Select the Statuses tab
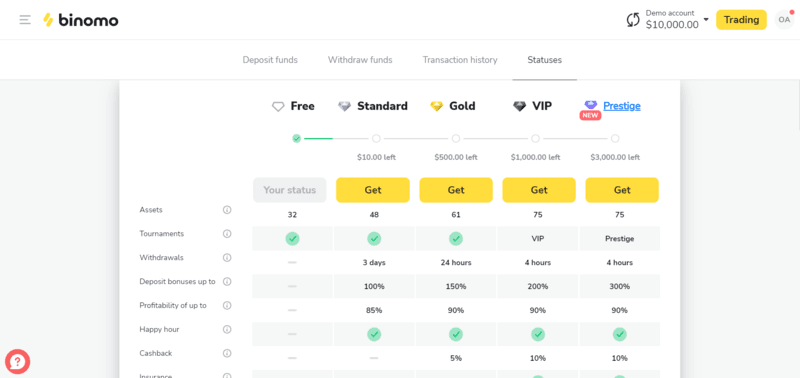 click(544, 60)
